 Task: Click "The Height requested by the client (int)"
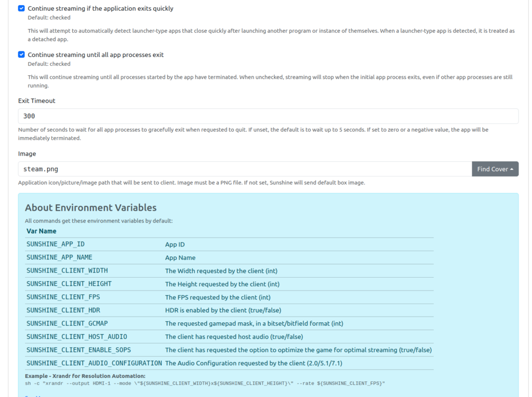[x=222, y=284]
